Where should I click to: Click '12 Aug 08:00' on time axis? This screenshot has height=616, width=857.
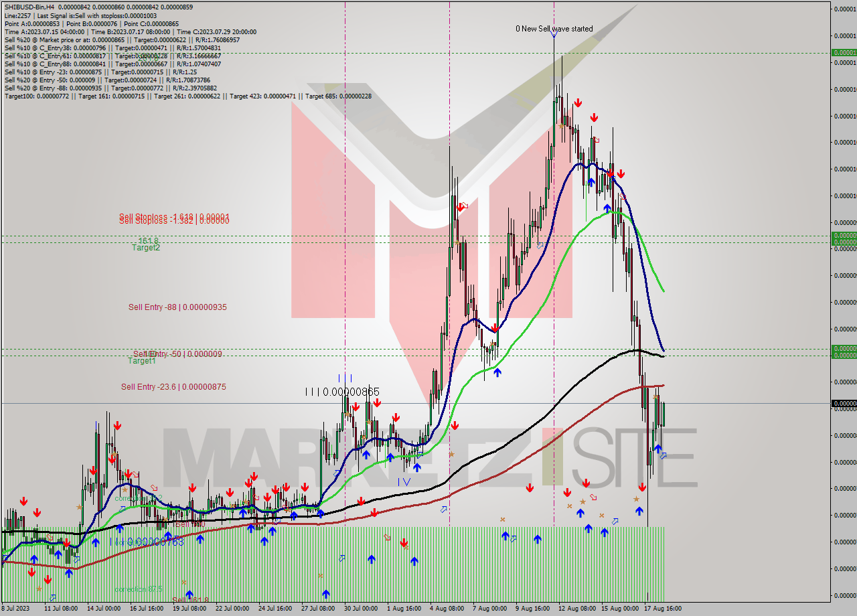(x=576, y=609)
